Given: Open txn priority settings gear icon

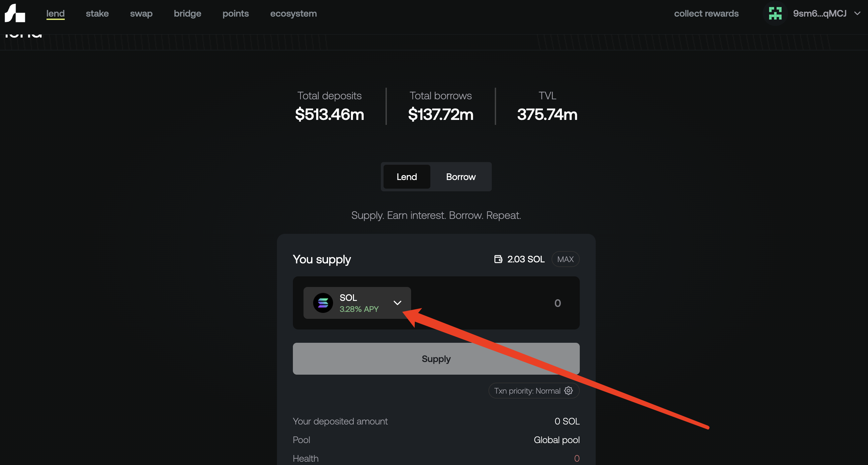Looking at the screenshot, I should pyautogui.click(x=568, y=391).
